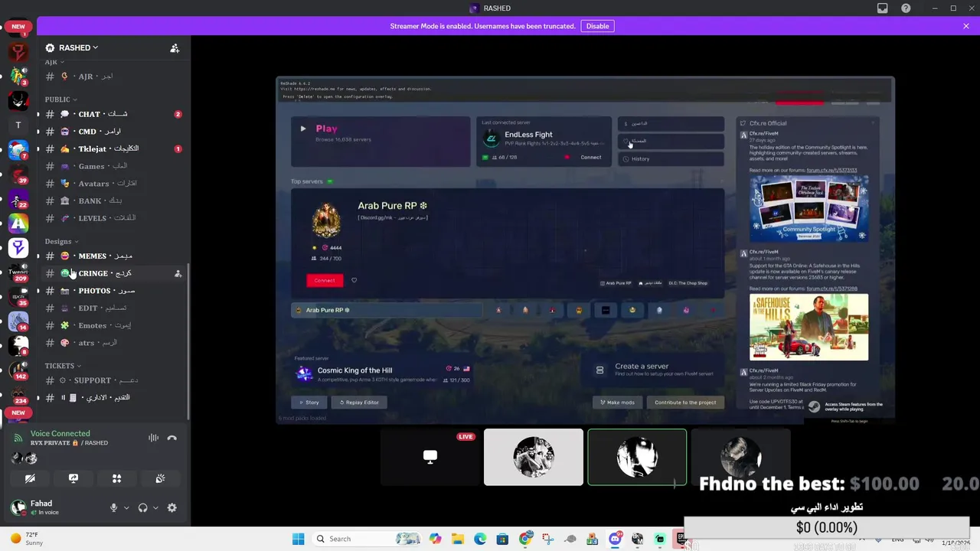Expand microphone input options chevron
The width and height of the screenshot is (980, 551).
126,507
